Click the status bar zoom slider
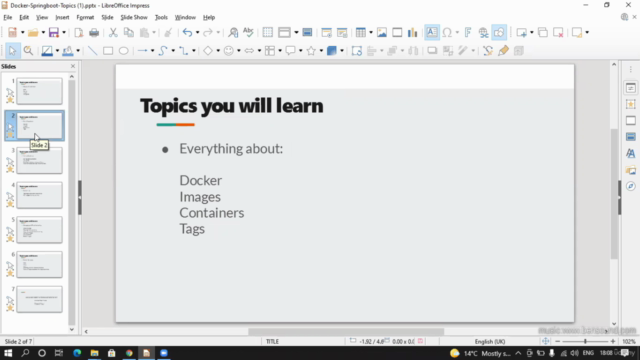Viewport: 640px width, 360px height. tap(585, 341)
